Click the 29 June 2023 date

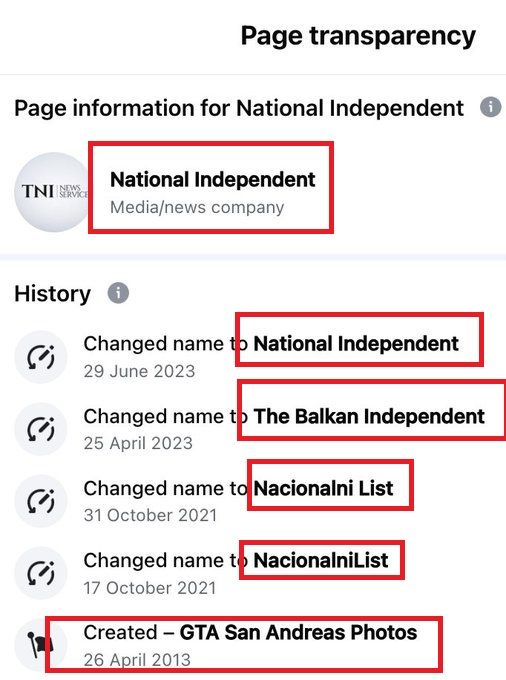(139, 372)
